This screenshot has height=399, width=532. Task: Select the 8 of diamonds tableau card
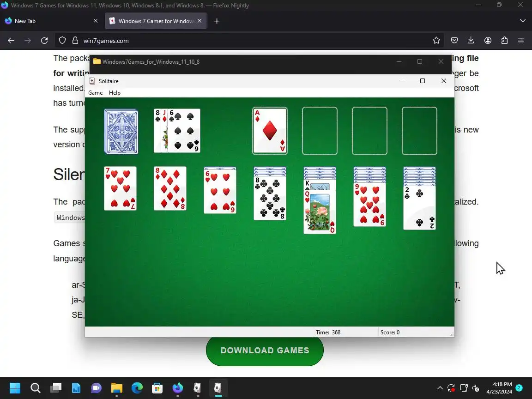(x=170, y=188)
